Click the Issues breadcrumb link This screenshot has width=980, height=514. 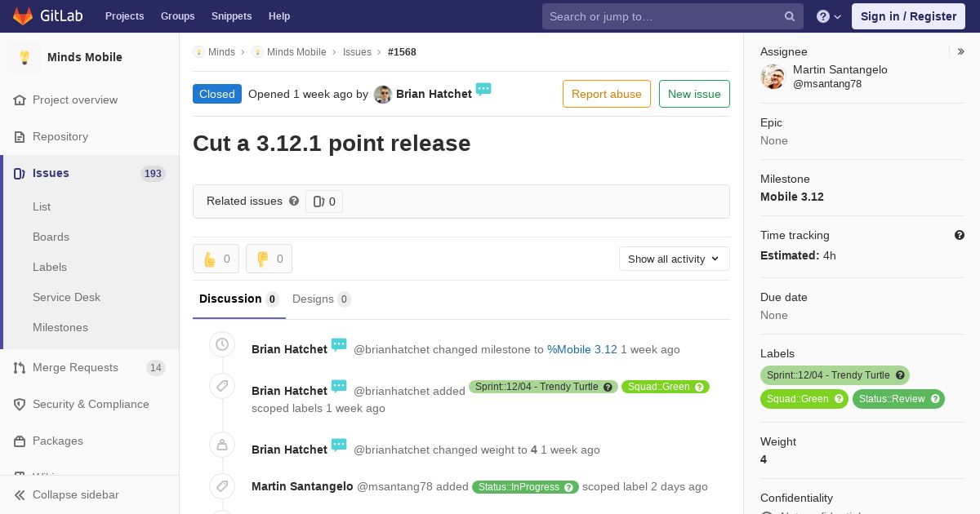coord(357,52)
